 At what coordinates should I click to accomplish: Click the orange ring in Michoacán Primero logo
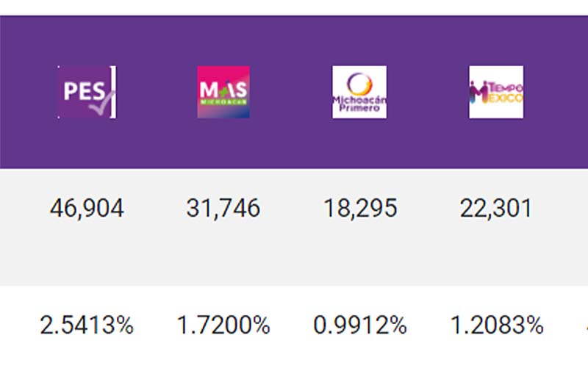click(x=359, y=82)
